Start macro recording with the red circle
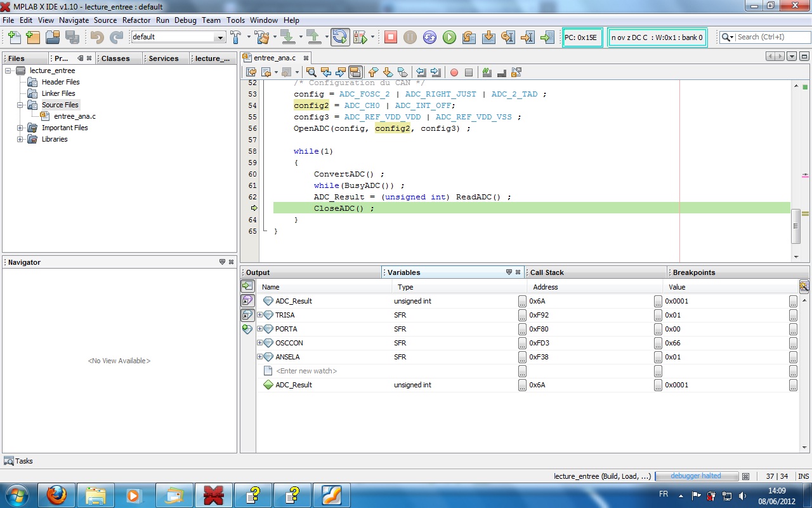 454,72
